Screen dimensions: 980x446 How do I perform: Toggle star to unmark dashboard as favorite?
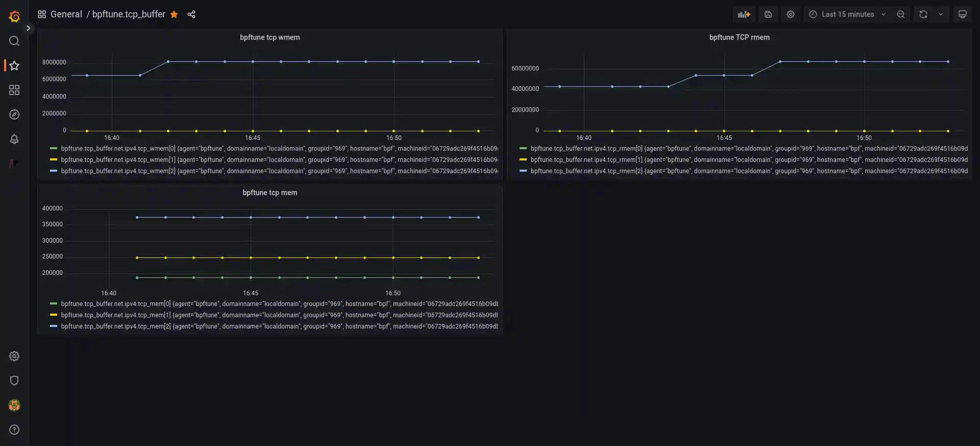[x=174, y=14]
